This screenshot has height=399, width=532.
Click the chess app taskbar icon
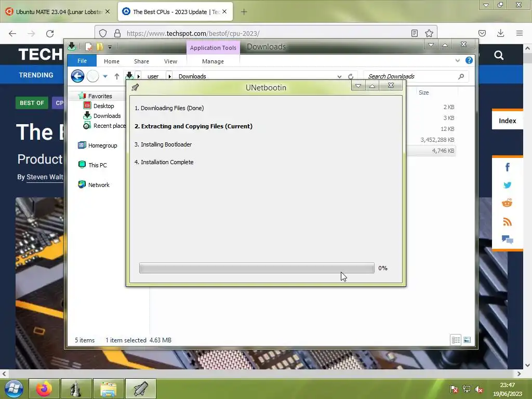coord(76,389)
